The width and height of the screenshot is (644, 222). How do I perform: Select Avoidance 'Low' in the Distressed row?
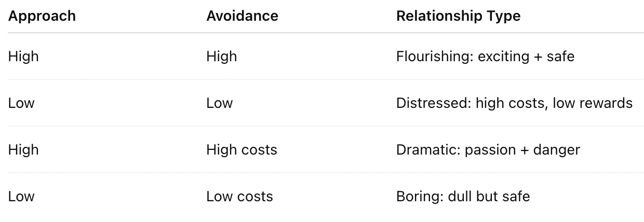click(219, 103)
